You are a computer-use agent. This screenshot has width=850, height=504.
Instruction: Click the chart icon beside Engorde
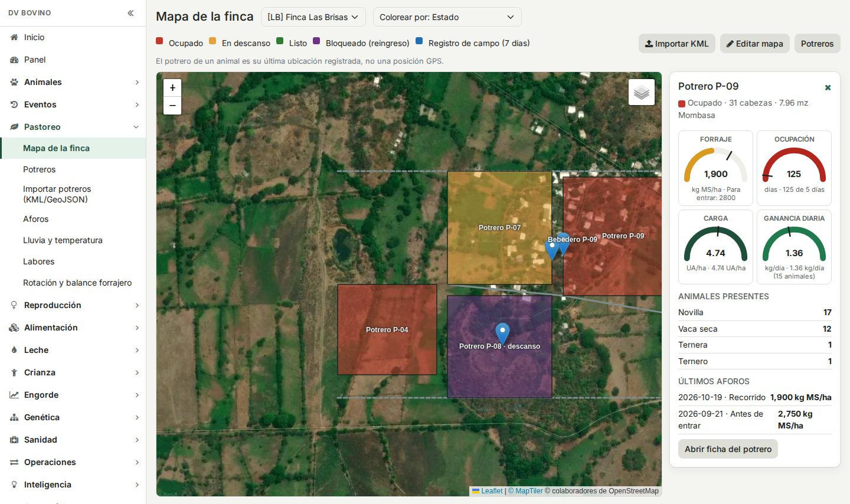click(14, 395)
